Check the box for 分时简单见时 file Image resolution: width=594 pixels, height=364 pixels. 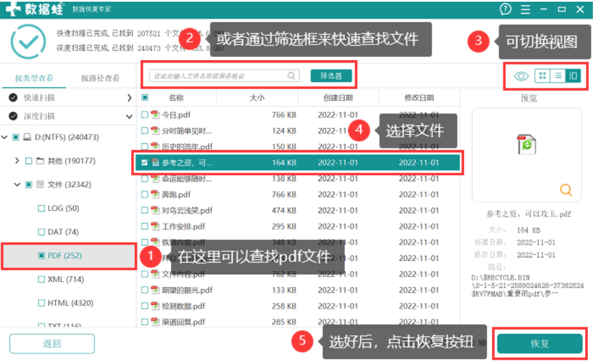145,131
